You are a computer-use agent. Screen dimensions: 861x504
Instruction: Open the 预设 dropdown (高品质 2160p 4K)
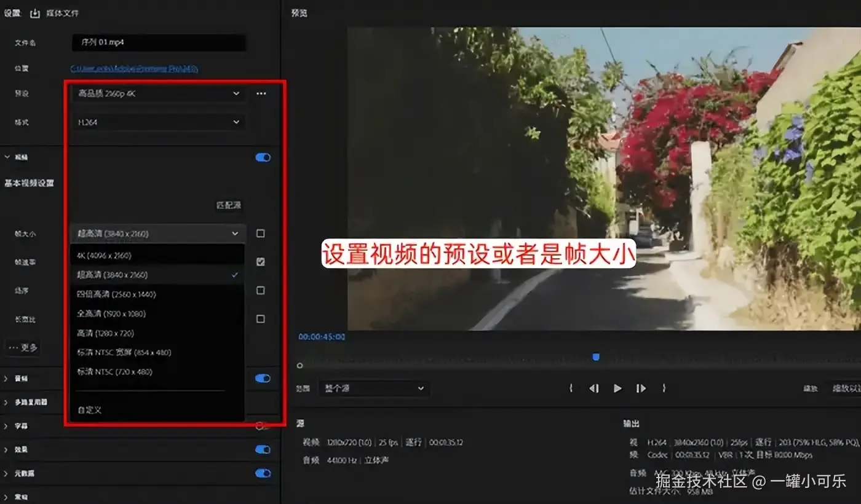(x=158, y=93)
